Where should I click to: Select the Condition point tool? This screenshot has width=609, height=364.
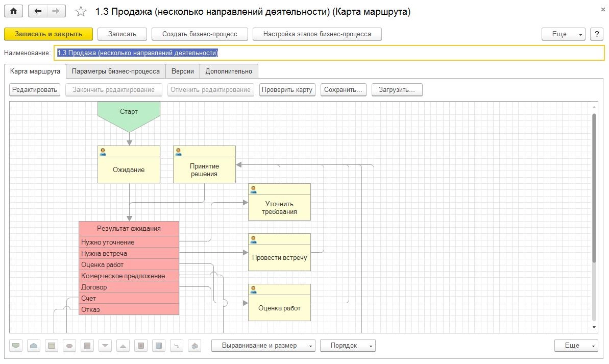click(x=69, y=346)
